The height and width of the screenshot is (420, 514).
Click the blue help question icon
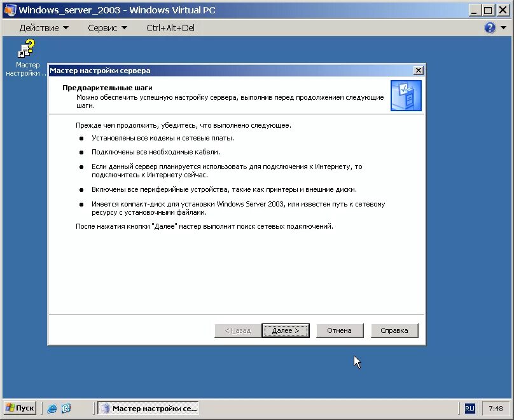pos(490,28)
